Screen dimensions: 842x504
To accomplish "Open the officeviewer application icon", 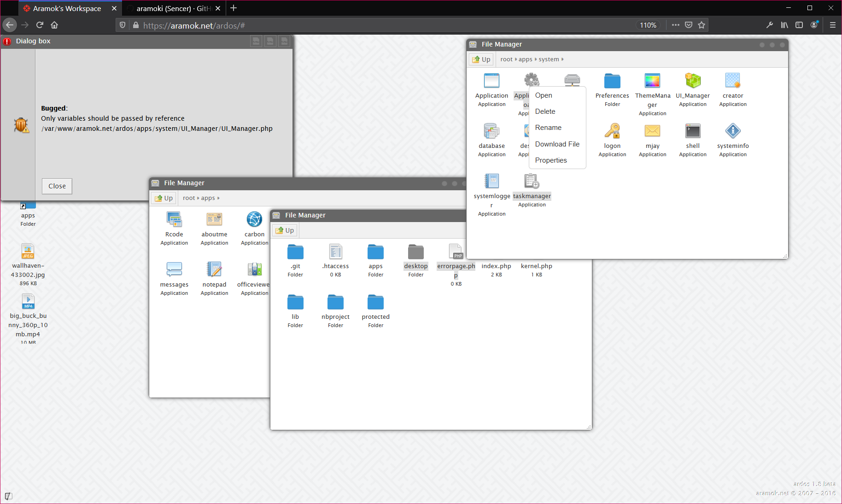I will click(254, 270).
